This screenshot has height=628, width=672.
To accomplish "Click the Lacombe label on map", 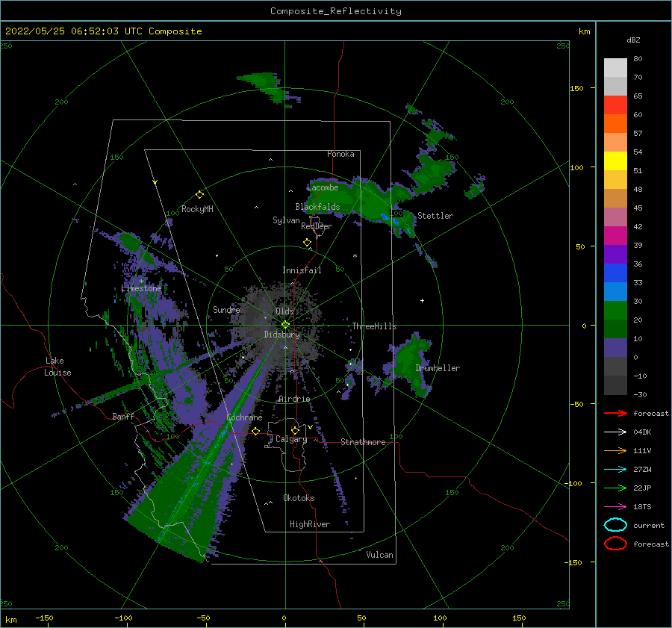I will [323, 187].
